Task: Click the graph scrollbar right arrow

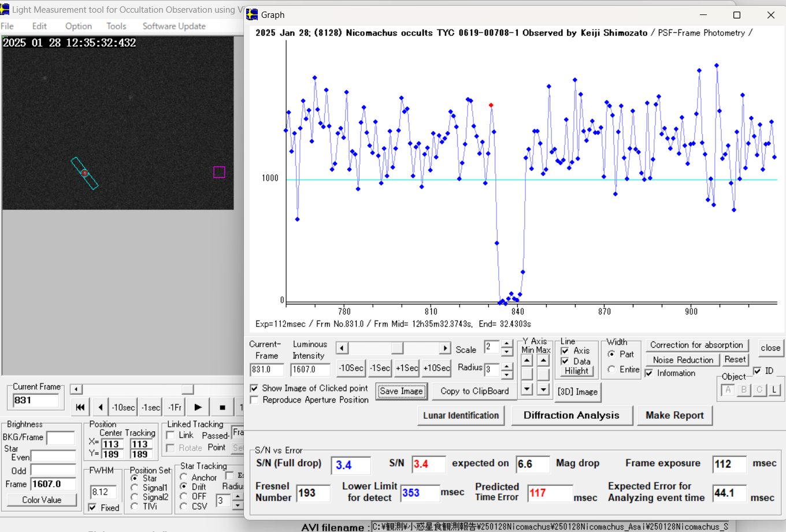Action: pos(444,348)
